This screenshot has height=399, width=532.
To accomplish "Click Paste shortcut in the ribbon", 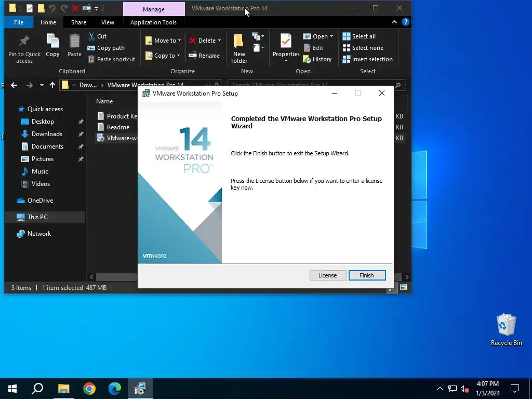I will (112, 59).
